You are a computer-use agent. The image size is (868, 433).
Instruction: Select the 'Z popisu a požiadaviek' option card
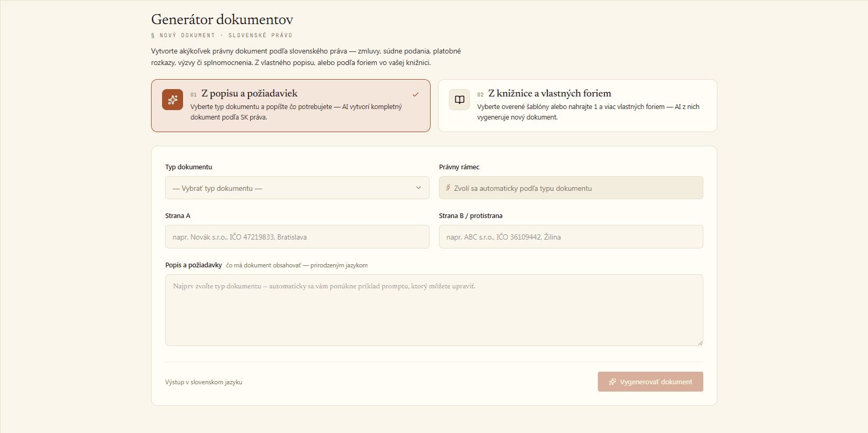pyautogui.click(x=291, y=105)
